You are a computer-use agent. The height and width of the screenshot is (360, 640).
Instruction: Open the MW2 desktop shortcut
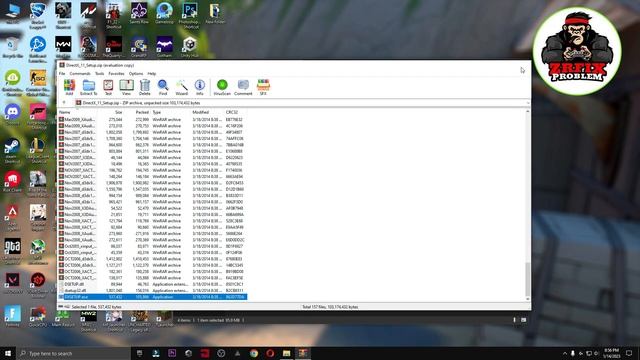[88, 320]
